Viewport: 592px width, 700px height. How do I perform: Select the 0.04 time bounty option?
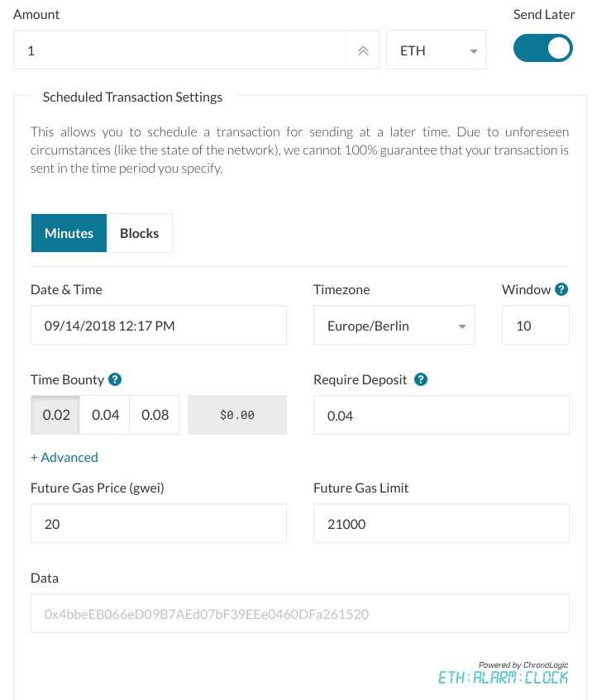pos(106,415)
